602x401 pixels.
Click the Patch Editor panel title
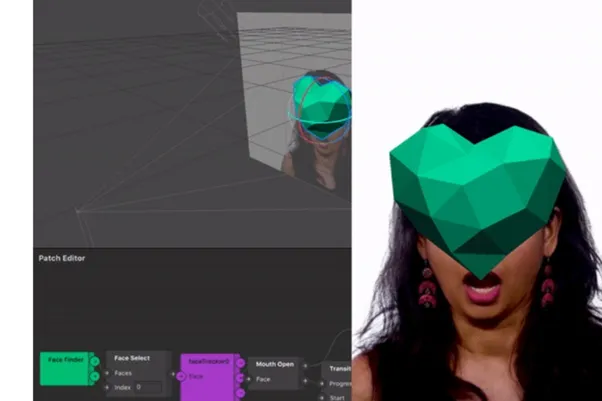coord(62,258)
